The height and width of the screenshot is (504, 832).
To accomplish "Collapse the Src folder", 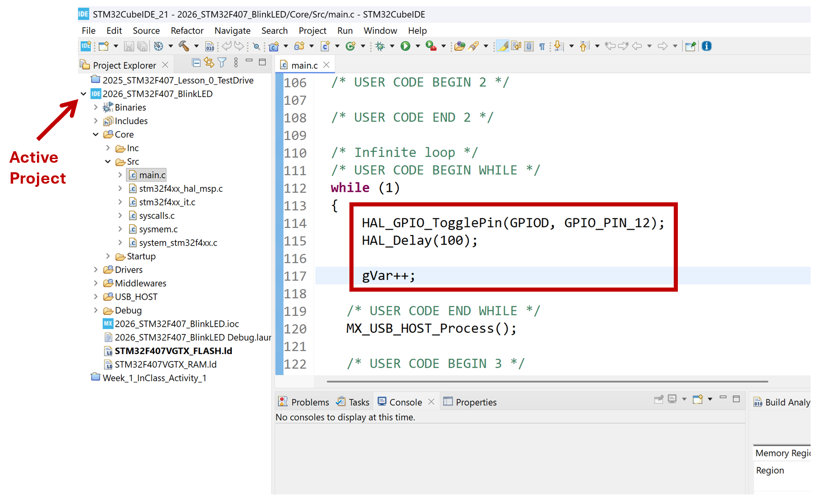I will 108,161.
